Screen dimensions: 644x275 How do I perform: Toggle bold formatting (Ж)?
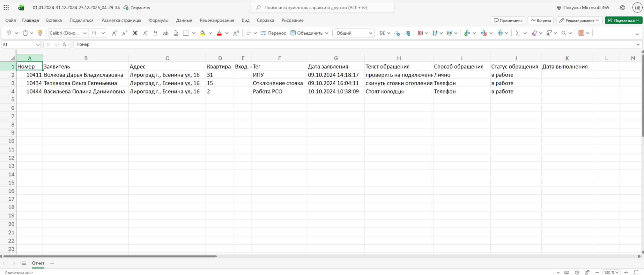click(x=135, y=33)
